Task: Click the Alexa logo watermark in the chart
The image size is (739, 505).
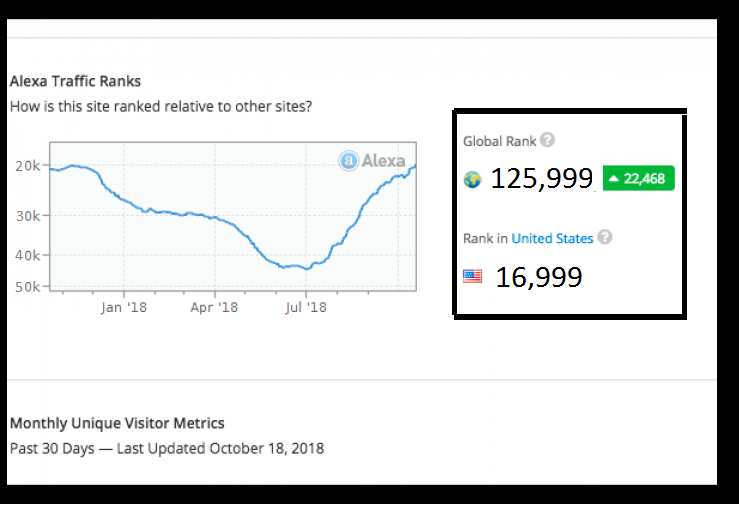Action: [x=372, y=160]
